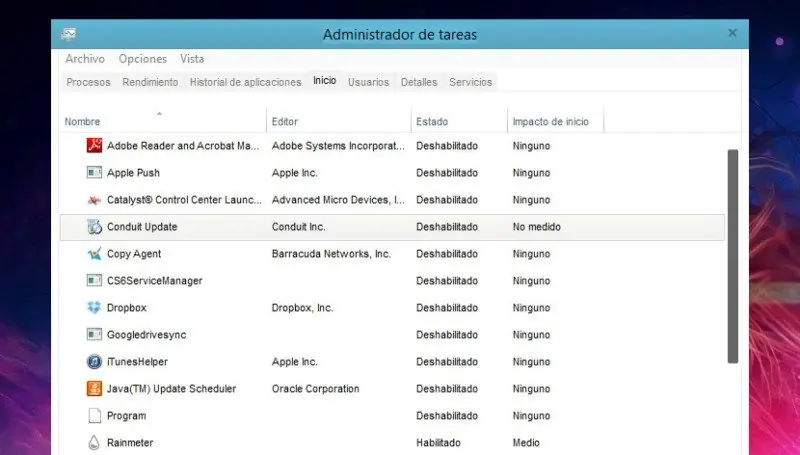Click Apple Inc. in Apple Push row

[x=294, y=173]
